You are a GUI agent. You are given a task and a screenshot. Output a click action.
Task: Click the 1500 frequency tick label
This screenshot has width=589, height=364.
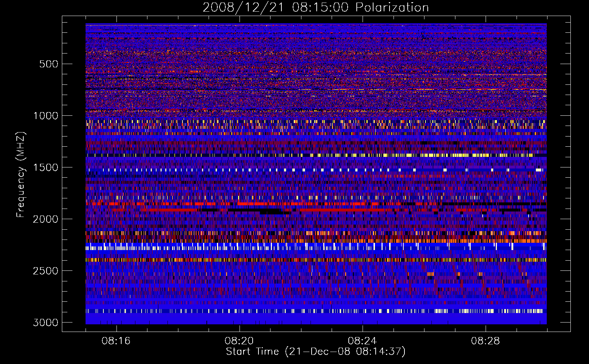[x=46, y=167]
